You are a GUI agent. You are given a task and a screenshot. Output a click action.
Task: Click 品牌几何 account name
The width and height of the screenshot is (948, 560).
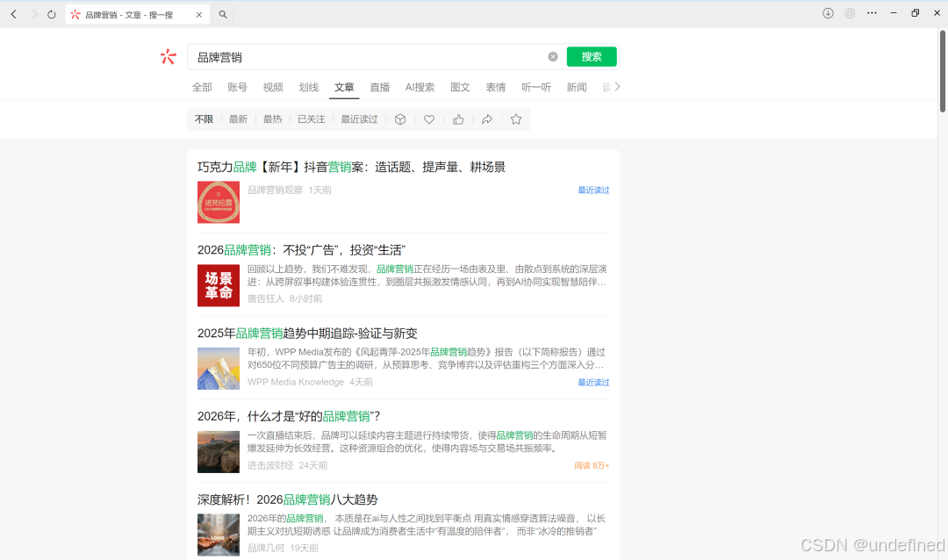265,548
